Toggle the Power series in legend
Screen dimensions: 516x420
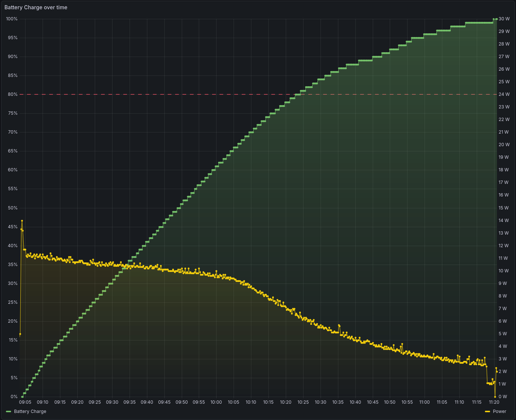499,411
